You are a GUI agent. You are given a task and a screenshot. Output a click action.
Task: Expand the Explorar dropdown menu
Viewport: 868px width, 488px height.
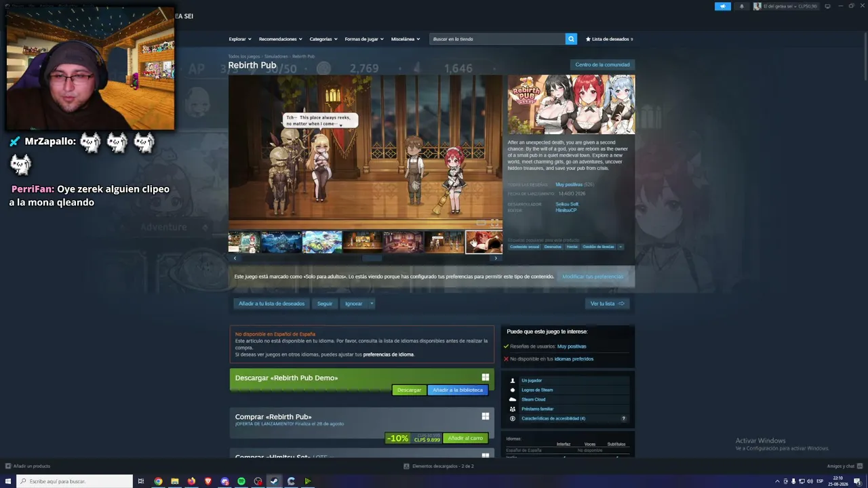240,39
